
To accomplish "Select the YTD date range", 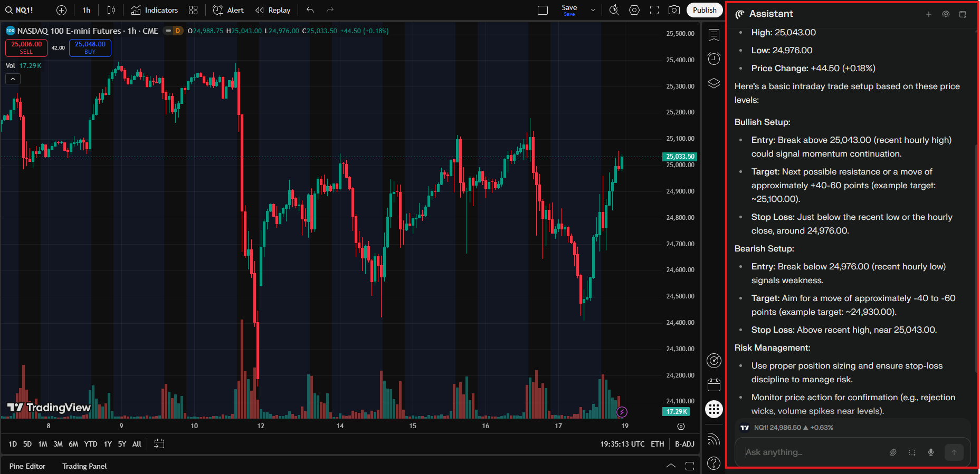I will click(91, 444).
